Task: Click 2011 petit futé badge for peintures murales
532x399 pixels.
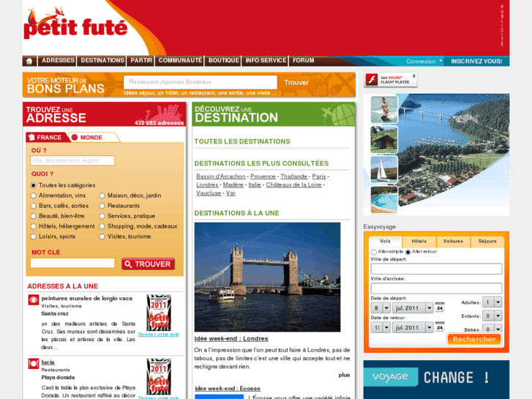Action: (159, 313)
